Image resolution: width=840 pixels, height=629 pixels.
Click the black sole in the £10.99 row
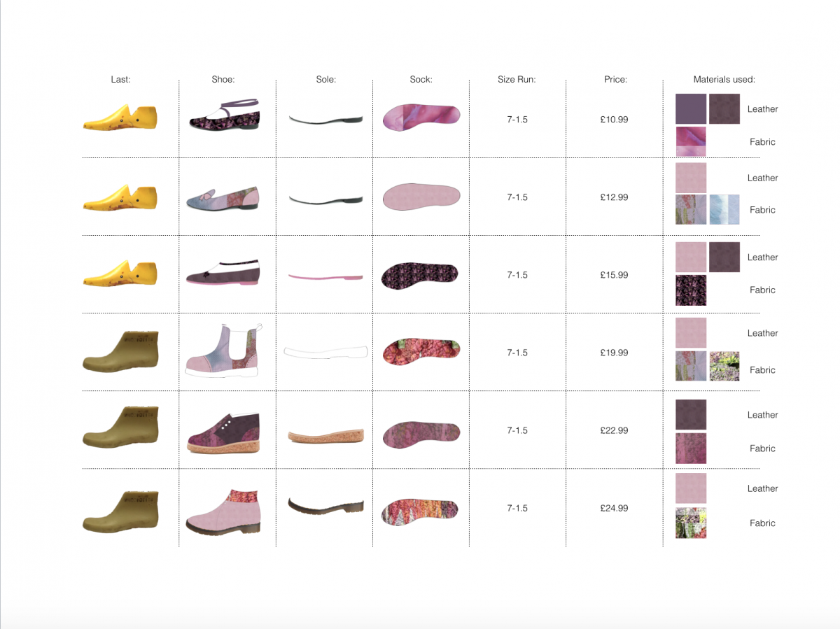(326, 119)
